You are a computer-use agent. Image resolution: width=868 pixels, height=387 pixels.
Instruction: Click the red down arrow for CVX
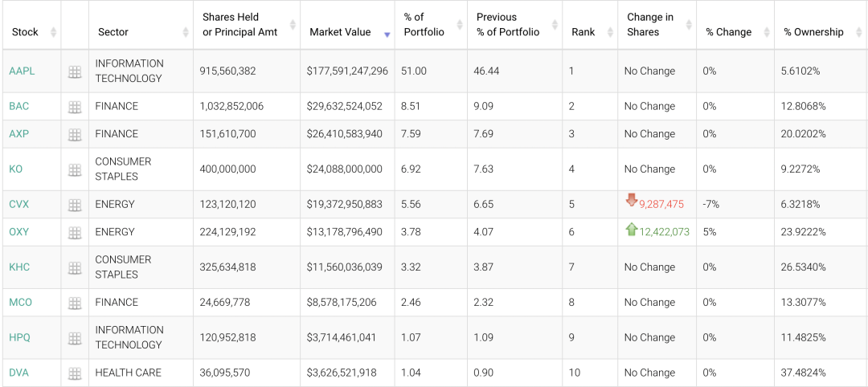(x=632, y=202)
